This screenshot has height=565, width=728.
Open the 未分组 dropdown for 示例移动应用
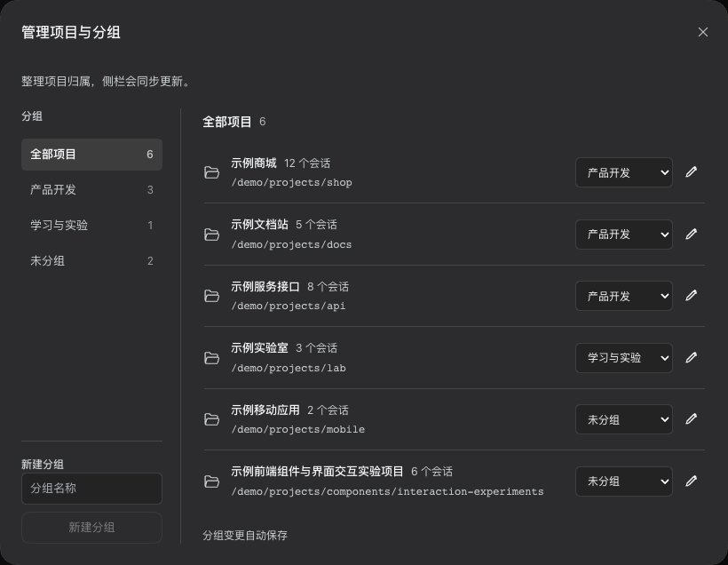tap(624, 419)
